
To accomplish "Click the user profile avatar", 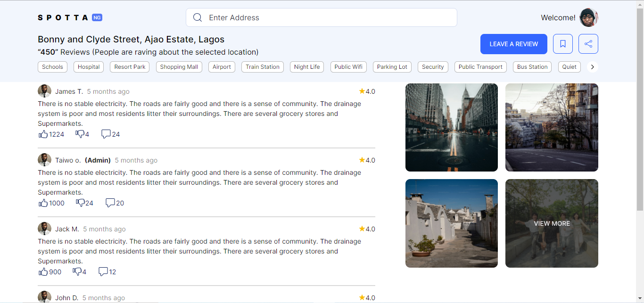I will (589, 17).
